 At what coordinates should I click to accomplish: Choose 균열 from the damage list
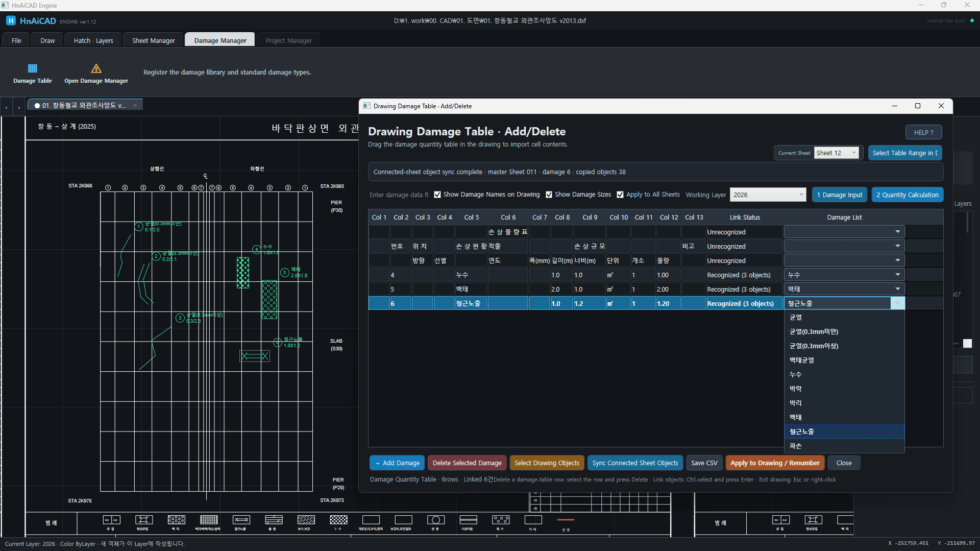[x=844, y=317]
